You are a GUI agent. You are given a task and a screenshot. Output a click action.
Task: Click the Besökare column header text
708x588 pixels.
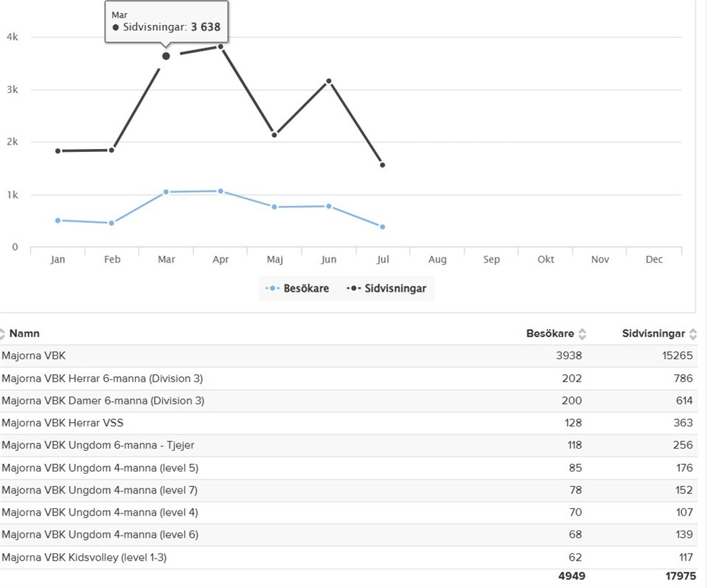pos(549,334)
